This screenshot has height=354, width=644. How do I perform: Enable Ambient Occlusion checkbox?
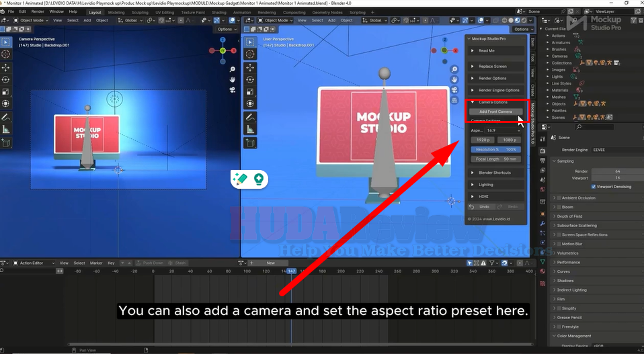point(559,197)
